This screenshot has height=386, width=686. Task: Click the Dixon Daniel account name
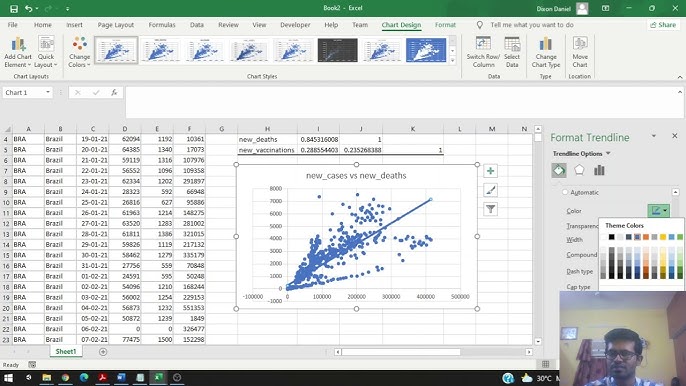(553, 8)
